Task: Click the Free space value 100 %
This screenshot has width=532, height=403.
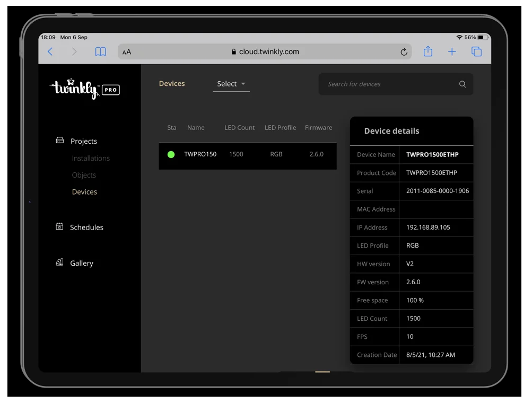Action: [x=415, y=300]
